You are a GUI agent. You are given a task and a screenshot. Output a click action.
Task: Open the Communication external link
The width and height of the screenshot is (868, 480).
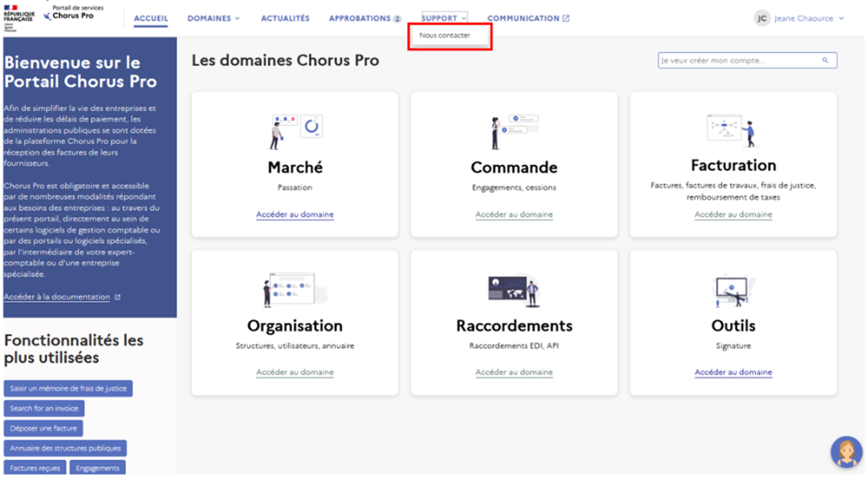tap(528, 18)
